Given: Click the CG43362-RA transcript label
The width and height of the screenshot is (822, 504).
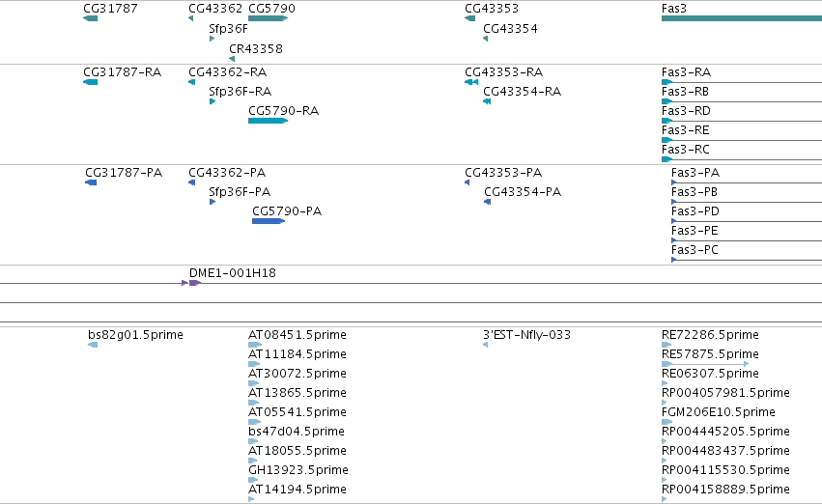Looking at the screenshot, I should click(228, 71).
